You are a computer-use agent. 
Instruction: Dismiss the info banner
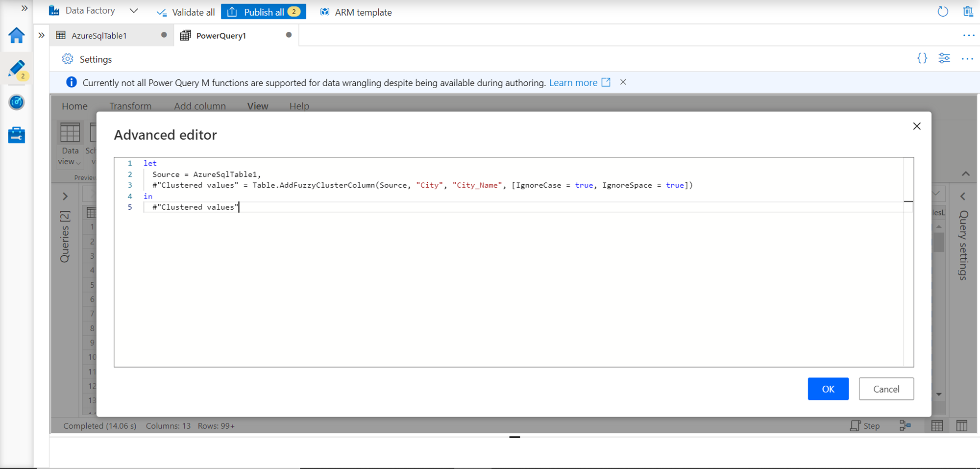click(x=623, y=82)
